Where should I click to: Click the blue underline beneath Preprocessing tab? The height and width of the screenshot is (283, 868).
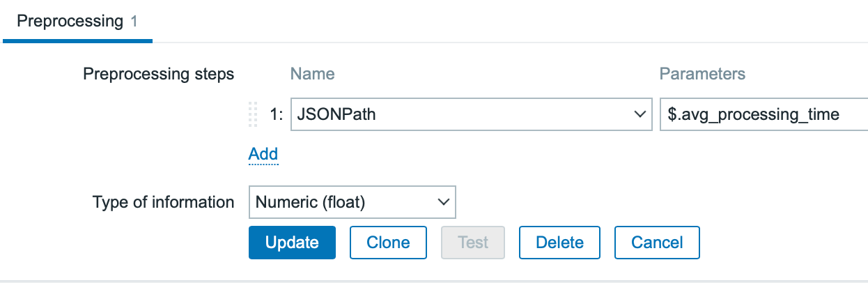click(77, 41)
